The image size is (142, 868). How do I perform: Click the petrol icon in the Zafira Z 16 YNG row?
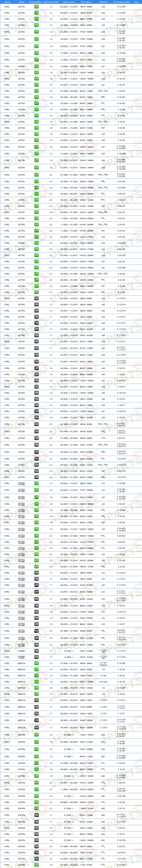tap(36, 865)
